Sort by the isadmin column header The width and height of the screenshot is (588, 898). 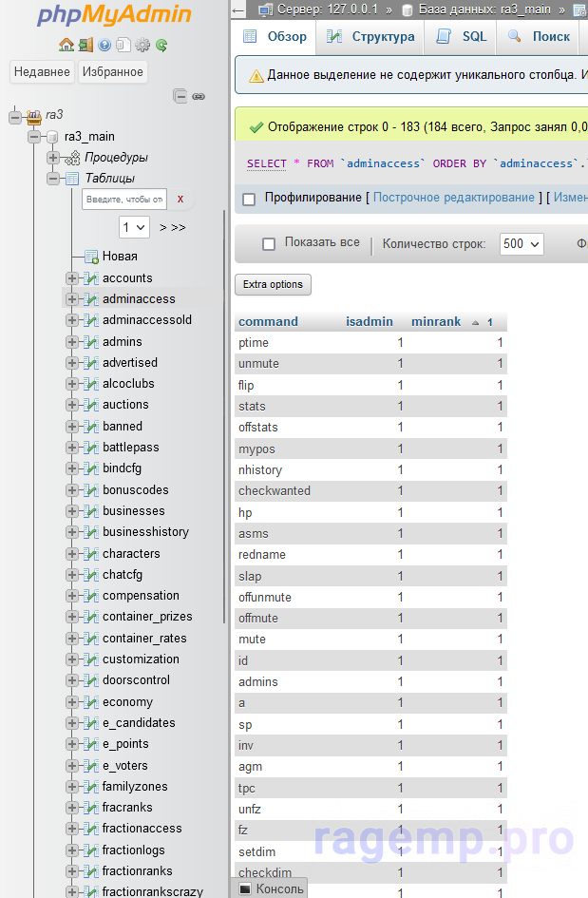370,322
